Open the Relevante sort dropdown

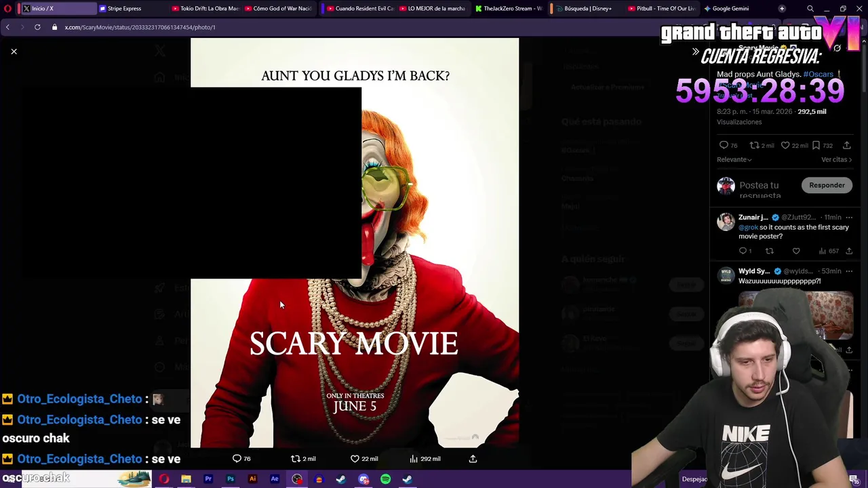(734, 160)
